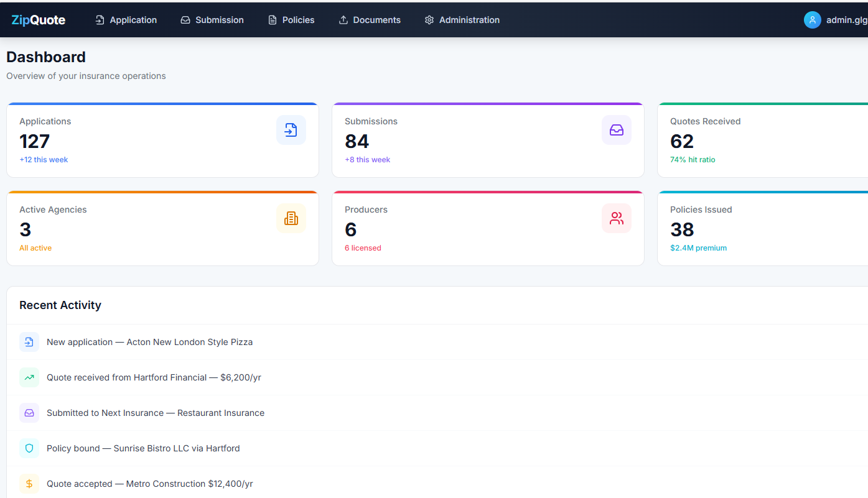This screenshot has width=868, height=498.
Task: Click the Administration gear icon
Action: [429, 20]
